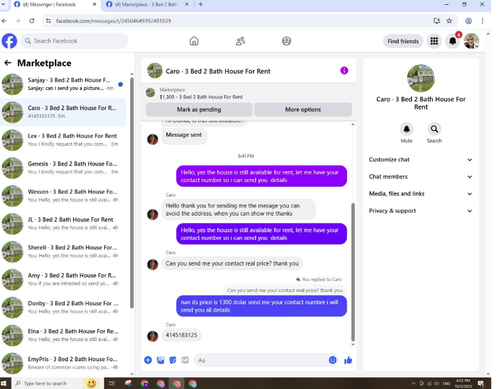This screenshot has width=500, height=389.
Task: Switch to the Marketplace 3 Bed 2 Bath tab
Action: pos(147,5)
